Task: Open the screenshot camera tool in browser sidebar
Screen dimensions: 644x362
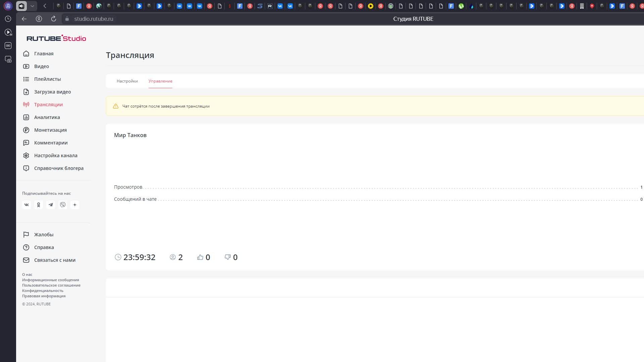Action: click(x=8, y=59)
